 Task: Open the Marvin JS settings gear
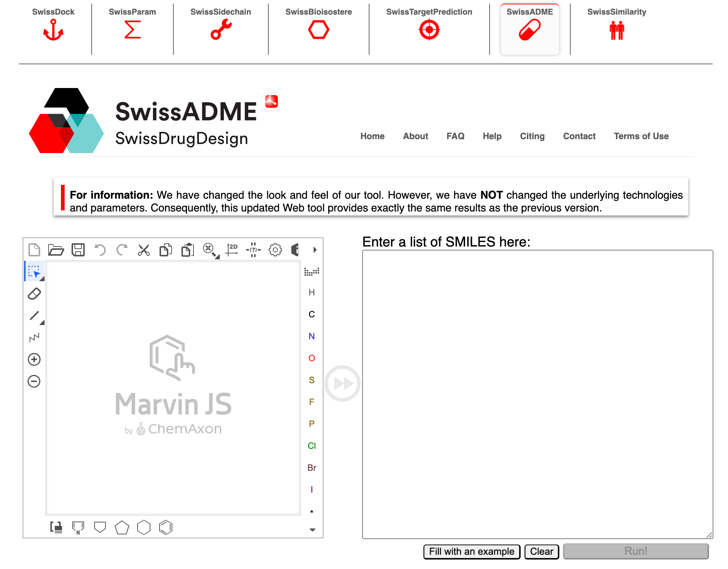(x=275, y=250)
